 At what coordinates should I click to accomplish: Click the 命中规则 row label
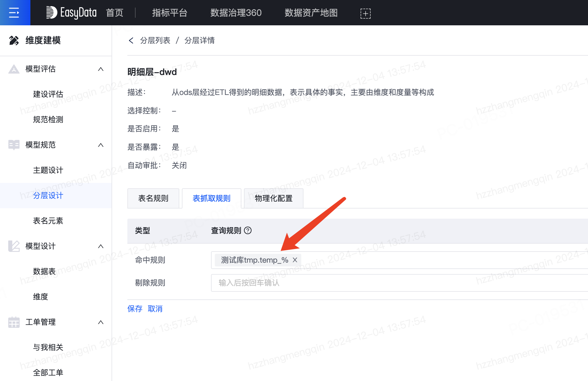(x=150, y=260)
